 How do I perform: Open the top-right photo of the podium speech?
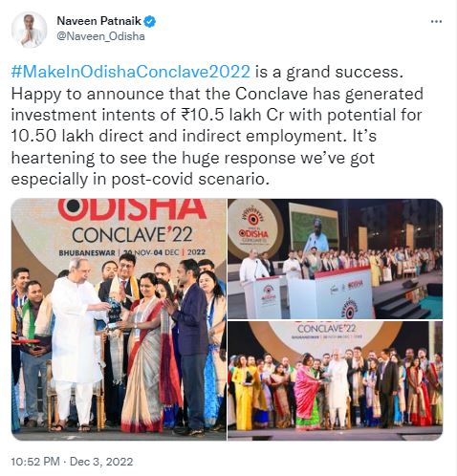[335, 259]
